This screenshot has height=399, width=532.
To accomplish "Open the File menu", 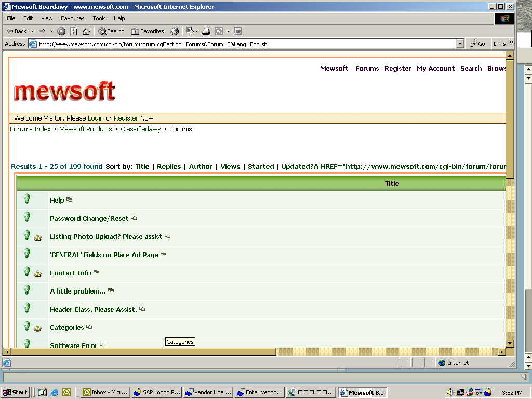I will (x=11, y=18).
